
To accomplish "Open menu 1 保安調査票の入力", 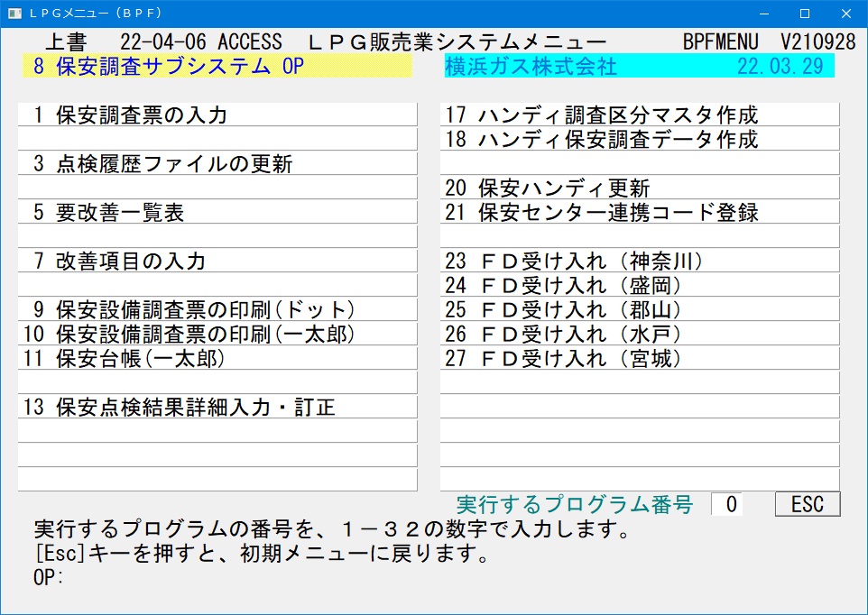I will click(217, 115).
